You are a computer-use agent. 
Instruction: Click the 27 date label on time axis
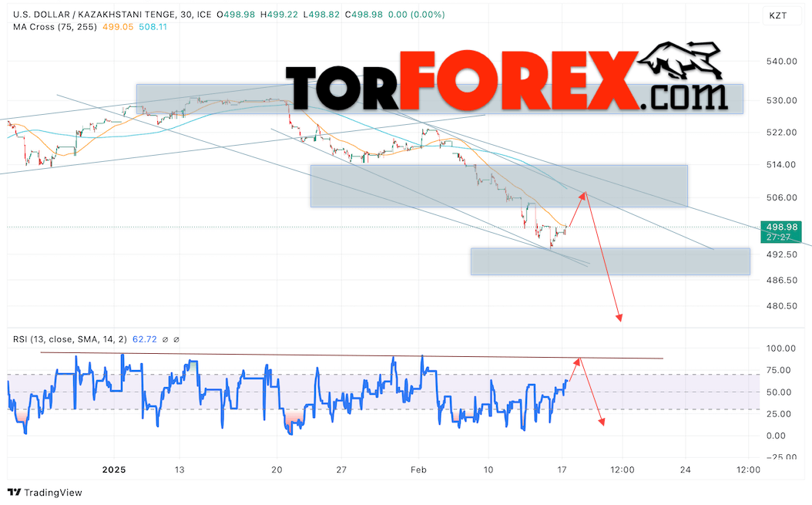(x=341, y=470)
